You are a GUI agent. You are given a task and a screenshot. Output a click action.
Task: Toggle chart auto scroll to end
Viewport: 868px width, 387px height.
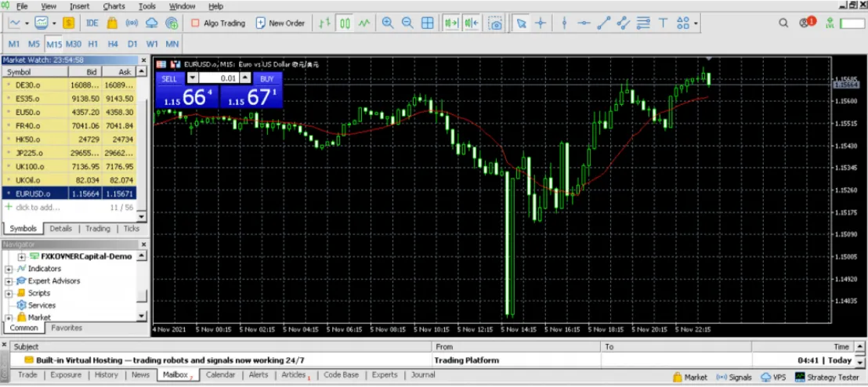(451, 24)
